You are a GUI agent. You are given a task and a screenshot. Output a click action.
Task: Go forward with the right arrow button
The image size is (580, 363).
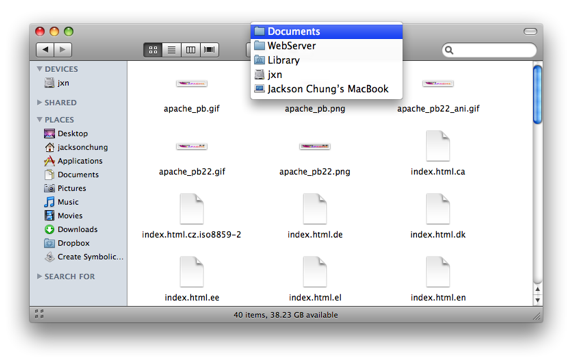(63, 50)
